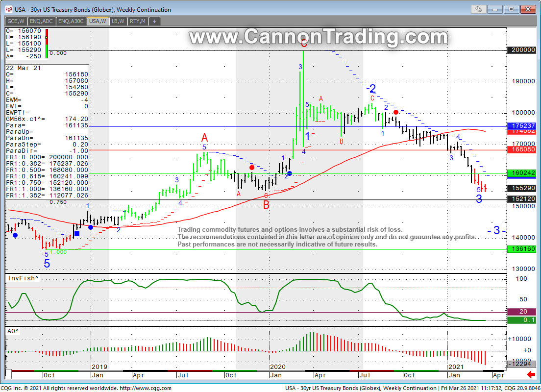This screenshot has height=392, width=541.
Task: Switch to the LB,W chart tab
Action: (x=118, y=21)
